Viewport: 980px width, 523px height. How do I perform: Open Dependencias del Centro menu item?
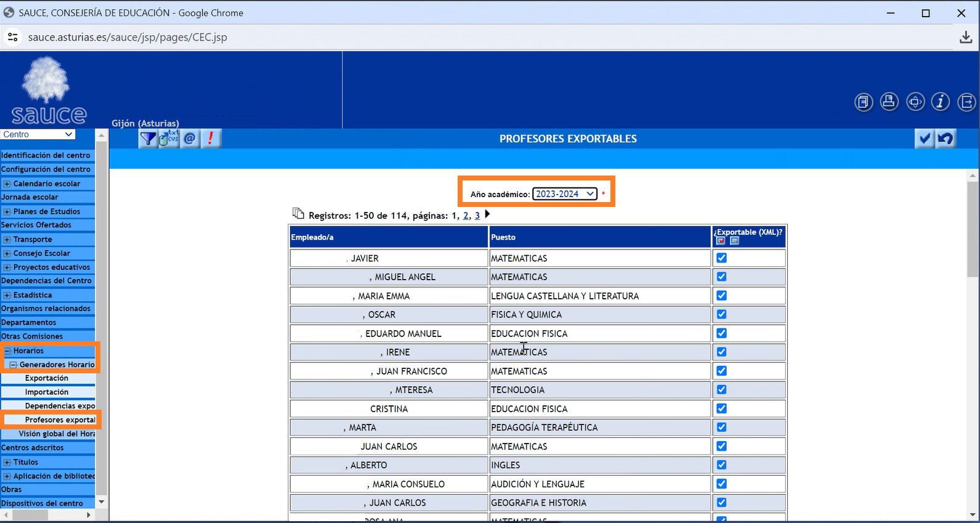pos(46,281)
